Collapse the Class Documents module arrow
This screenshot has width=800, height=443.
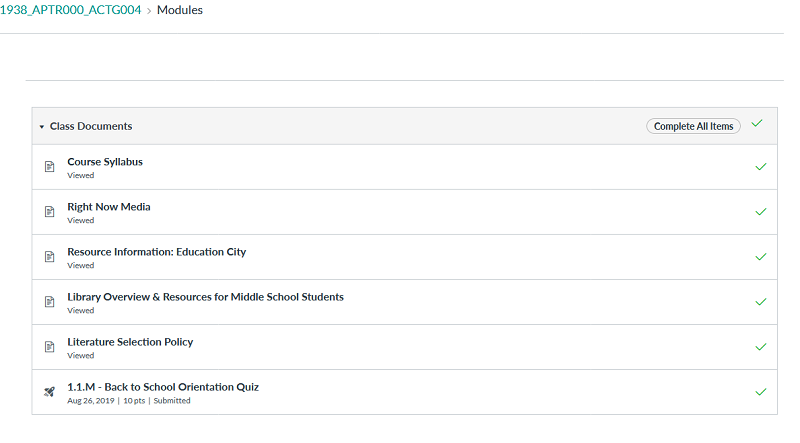point(42,127)
